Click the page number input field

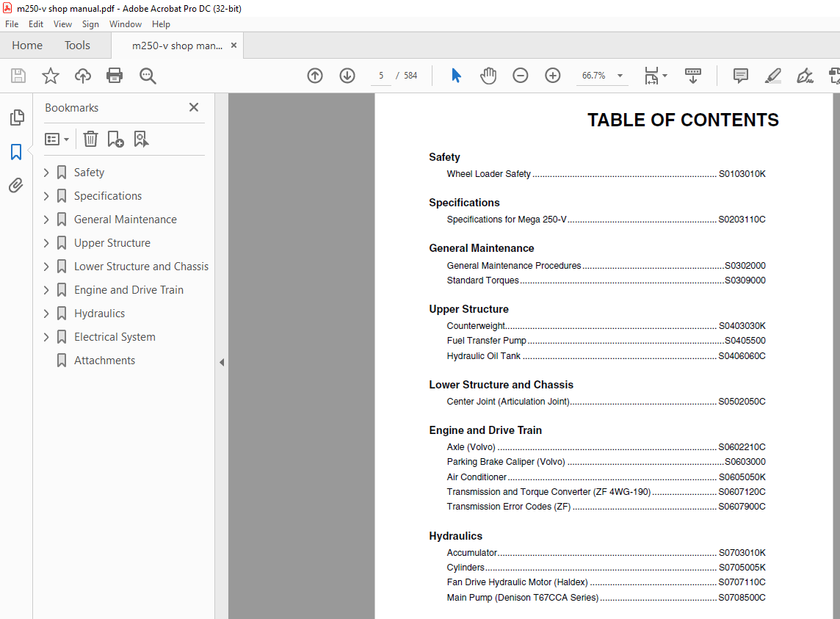pos(381,76)
